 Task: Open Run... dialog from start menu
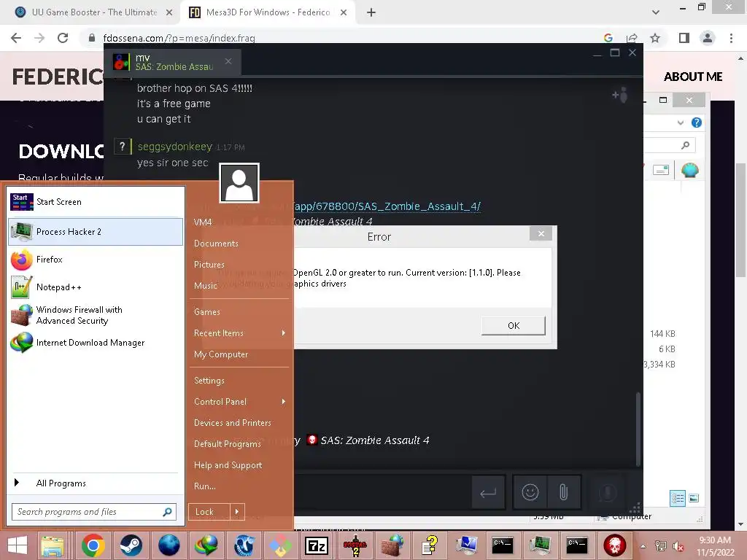click(205, 486)
